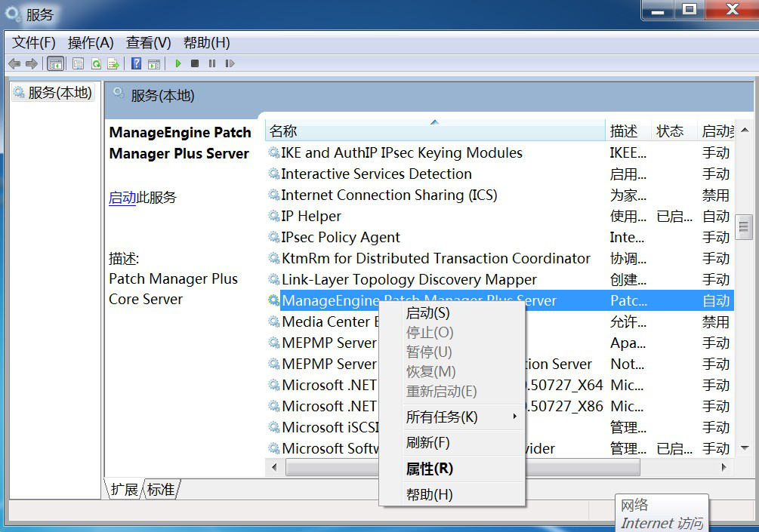Click the gear icon of ManageEngine Patch Manager row
759x532 pixels.
point(274,300)
